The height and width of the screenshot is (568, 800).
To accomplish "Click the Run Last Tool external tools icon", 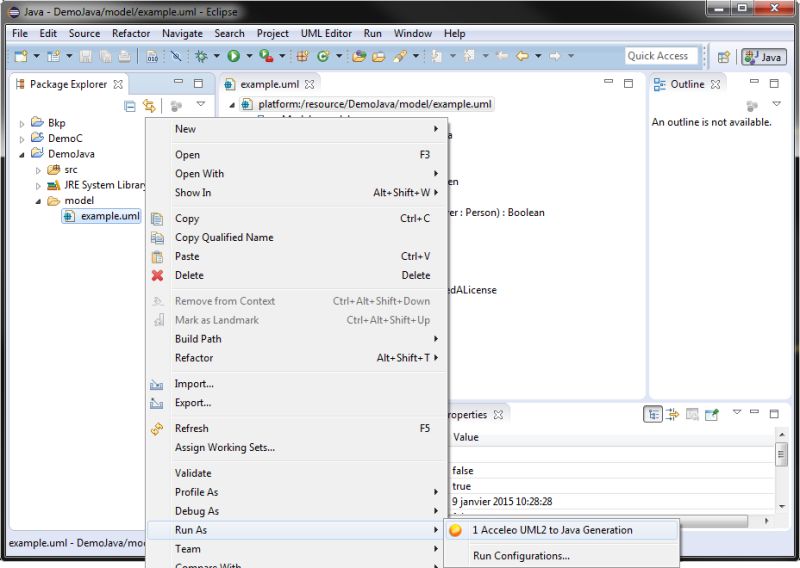I will coord(266,56).
